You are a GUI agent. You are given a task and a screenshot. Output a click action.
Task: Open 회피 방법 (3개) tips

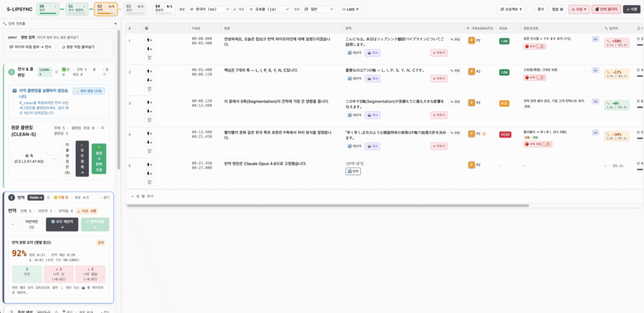pos(89,91)
